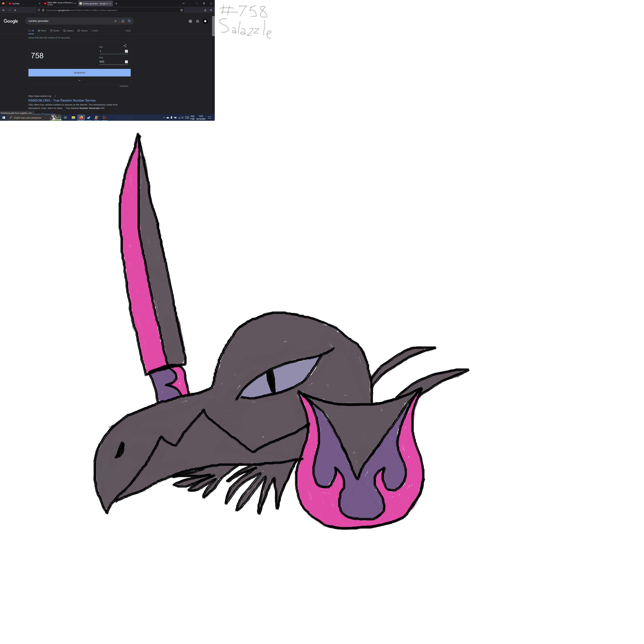Open the Windows notification center icon
The image size is (644, 644).
click(210, 118)
